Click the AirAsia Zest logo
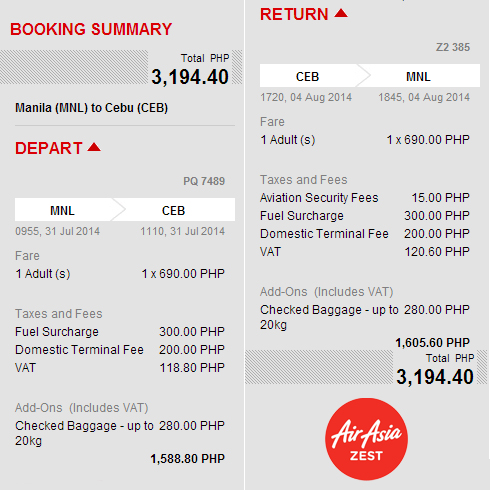The image size is (490, 490). [366, 439]
